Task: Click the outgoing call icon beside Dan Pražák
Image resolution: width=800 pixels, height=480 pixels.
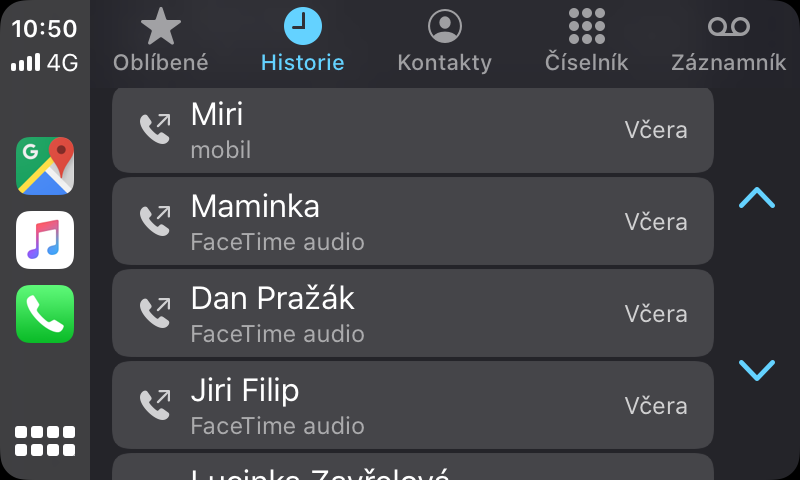Action: pyautogui.click(x=155, y=313)
